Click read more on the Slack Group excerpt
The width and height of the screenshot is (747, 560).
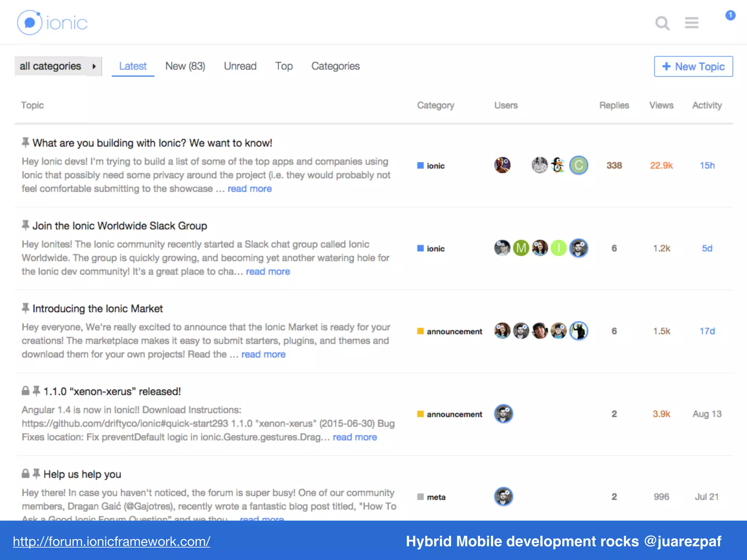click(268, 271)
